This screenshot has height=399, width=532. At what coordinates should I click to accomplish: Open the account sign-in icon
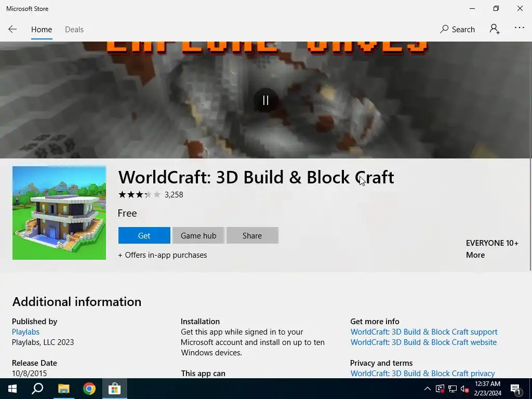pos(495,29)
